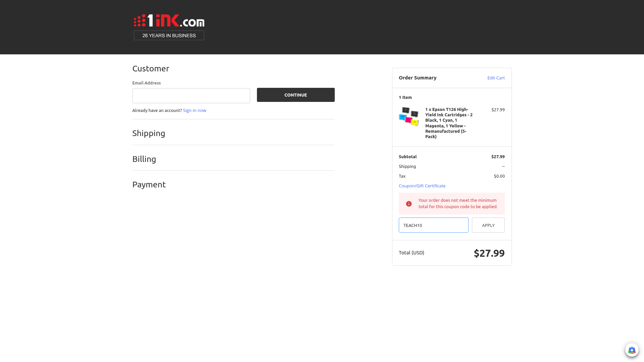
Task: Click the Order Summary heading
Action: click(418, 78)
